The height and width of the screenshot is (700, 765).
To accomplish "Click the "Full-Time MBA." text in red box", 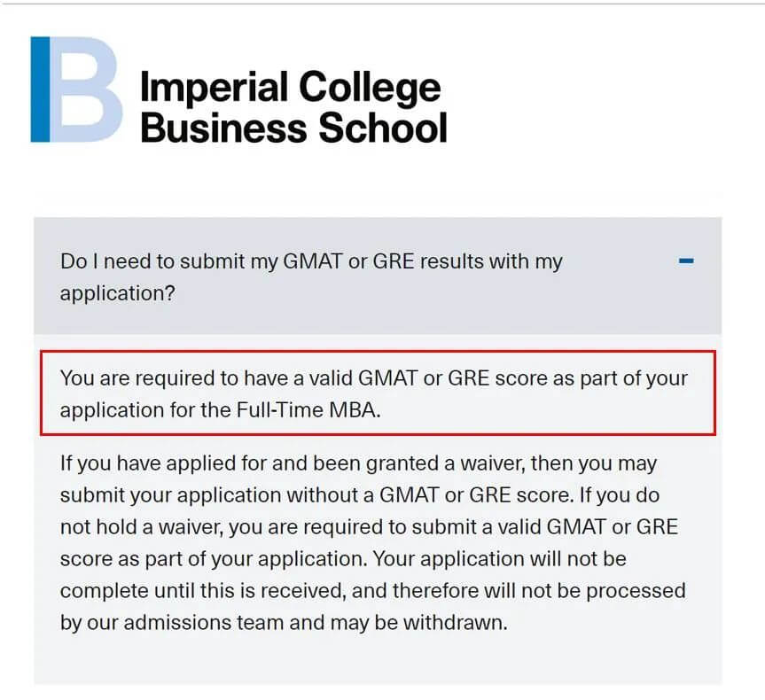I will point(308,409).
